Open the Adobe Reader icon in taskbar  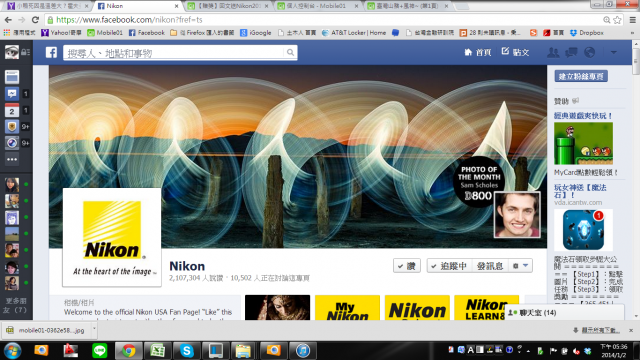click(x=70, y=350)
